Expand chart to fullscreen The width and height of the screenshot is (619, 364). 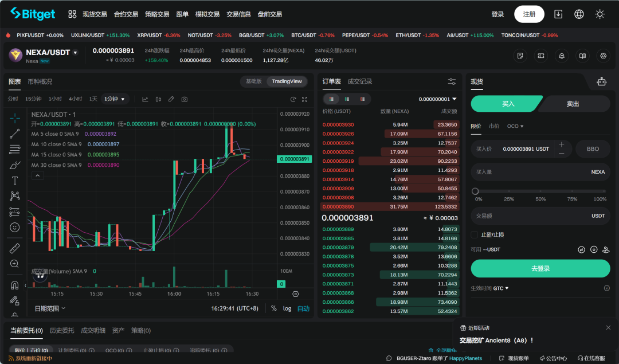click(305, 100)
